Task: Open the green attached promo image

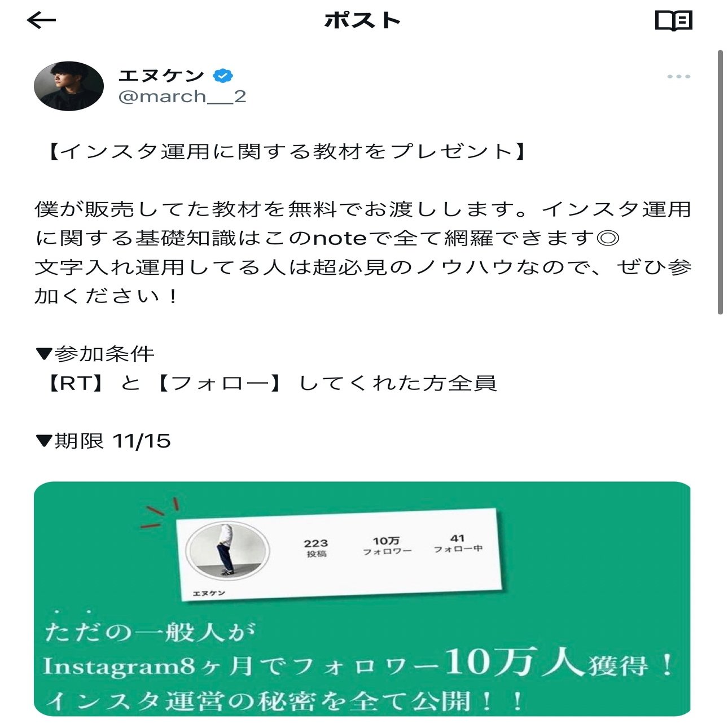Action: [x=362, y=599]
